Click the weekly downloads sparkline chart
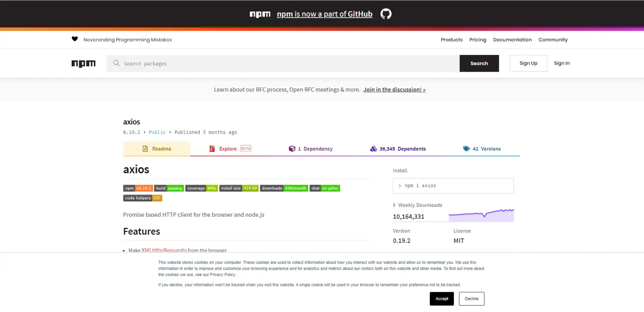The image size is (644, 312). (x=481, y=215)
